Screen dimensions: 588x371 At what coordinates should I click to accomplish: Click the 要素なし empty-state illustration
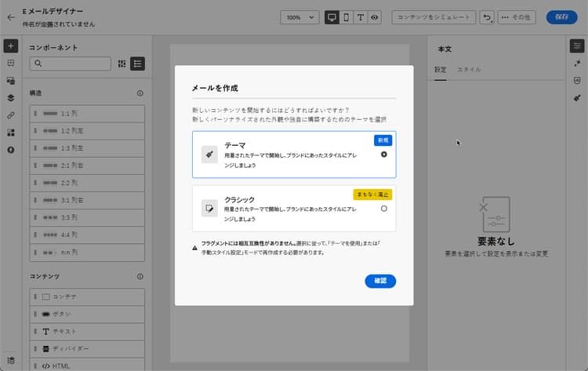coord(495,214)
